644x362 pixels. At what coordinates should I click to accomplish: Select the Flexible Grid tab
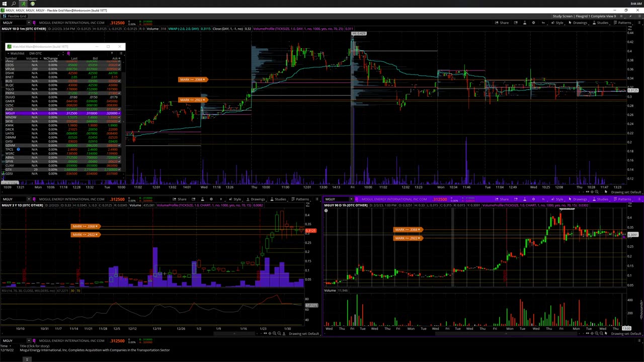coord(15,16)
